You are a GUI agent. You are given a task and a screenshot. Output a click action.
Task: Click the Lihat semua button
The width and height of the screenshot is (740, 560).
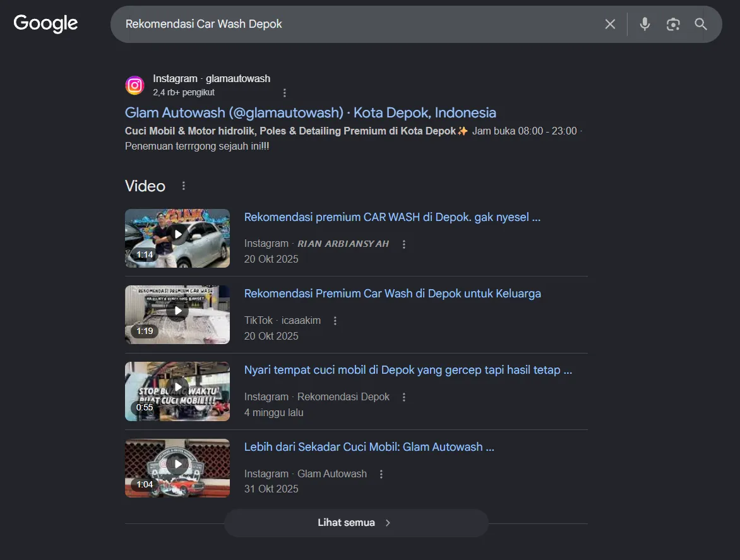pyautogui.click(x=356, y=523)
